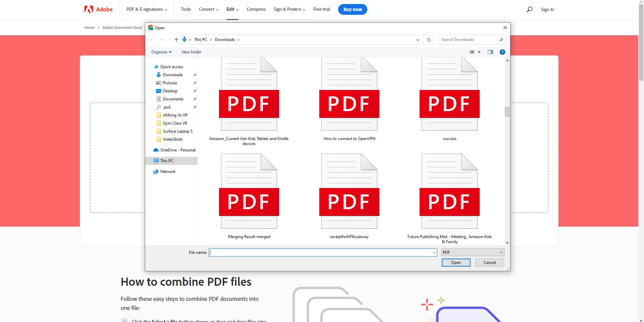
Task: Click the Adobe logo
Action: click(98, 9)
